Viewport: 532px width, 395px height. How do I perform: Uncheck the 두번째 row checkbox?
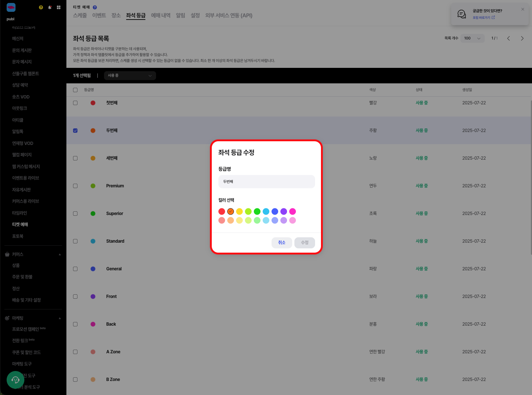pos(75,130)
